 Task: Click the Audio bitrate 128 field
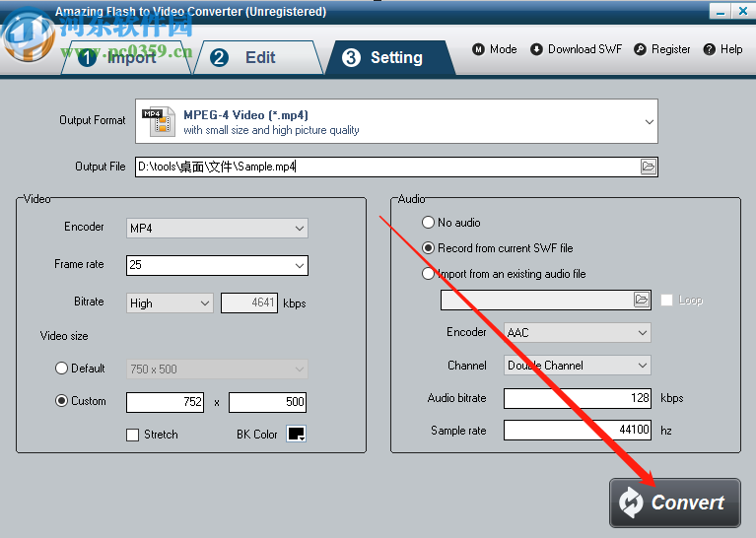pos(578,398)
